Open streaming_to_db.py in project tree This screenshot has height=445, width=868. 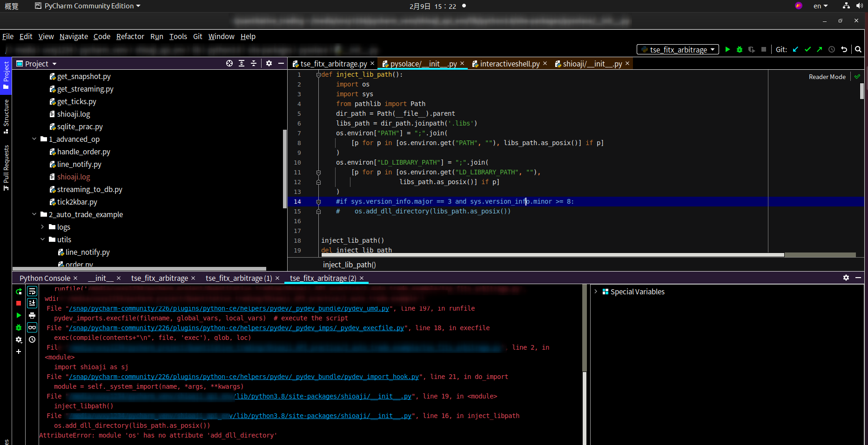pos(89,189)
